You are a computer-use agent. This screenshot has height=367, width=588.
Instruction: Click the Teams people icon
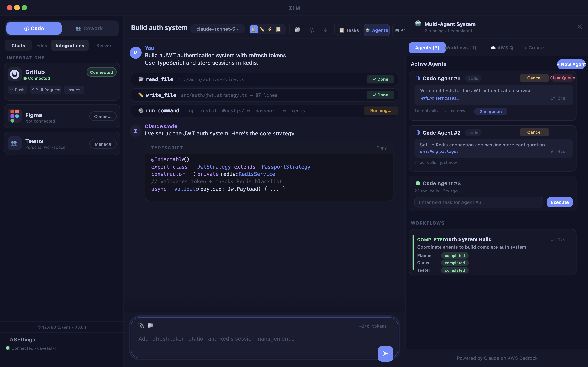14,143
